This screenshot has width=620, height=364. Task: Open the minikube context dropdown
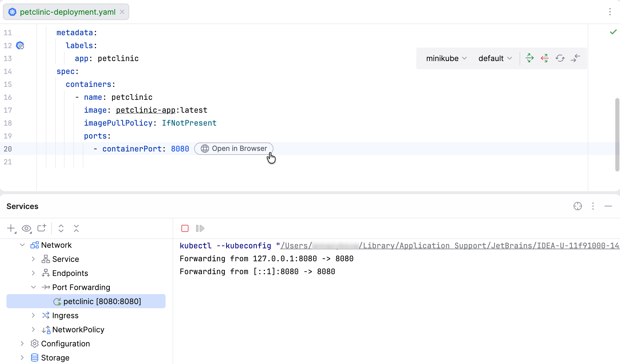(x=446, y=58)
